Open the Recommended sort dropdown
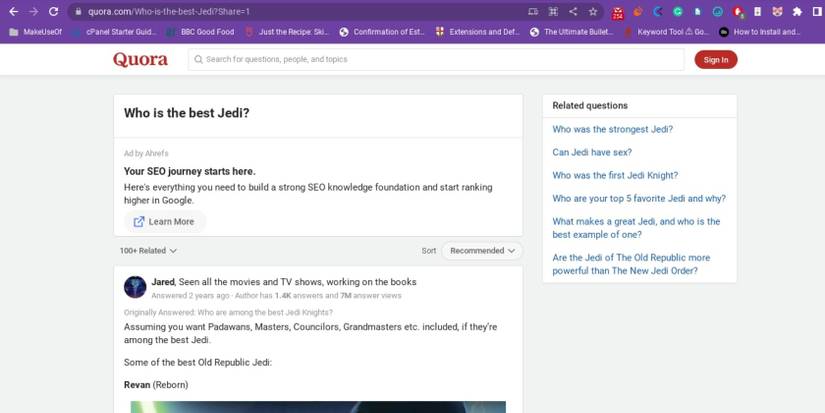 482,251
